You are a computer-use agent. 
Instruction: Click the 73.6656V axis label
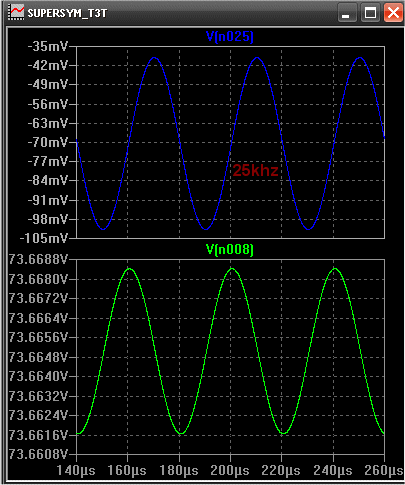(38, 337)
